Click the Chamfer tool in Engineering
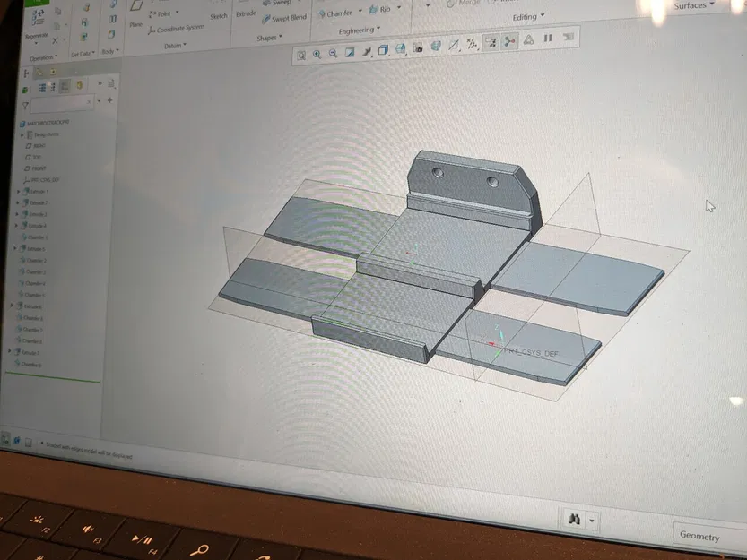 pos(334,13)
